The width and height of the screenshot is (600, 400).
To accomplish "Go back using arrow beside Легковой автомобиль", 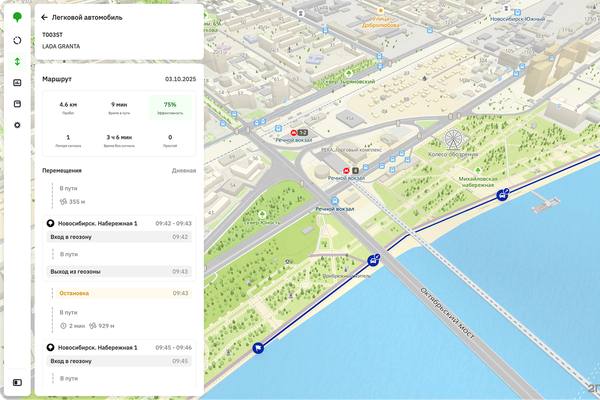I will point(44,17).
